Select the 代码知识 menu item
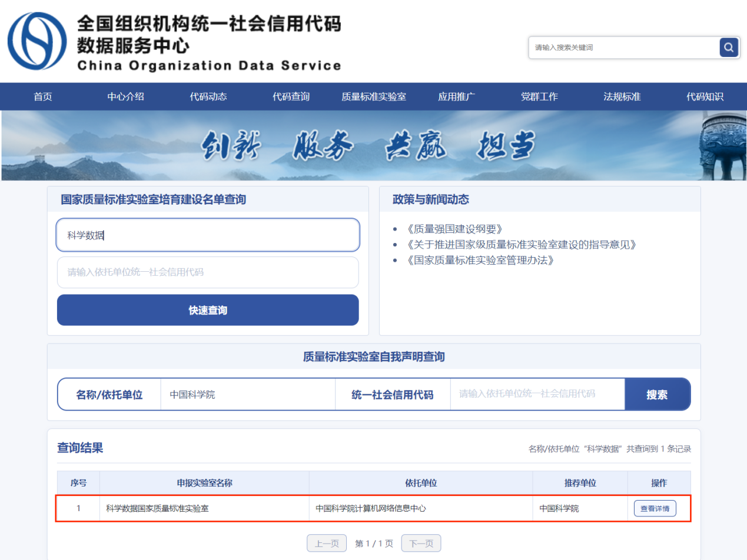 (705, 97)
